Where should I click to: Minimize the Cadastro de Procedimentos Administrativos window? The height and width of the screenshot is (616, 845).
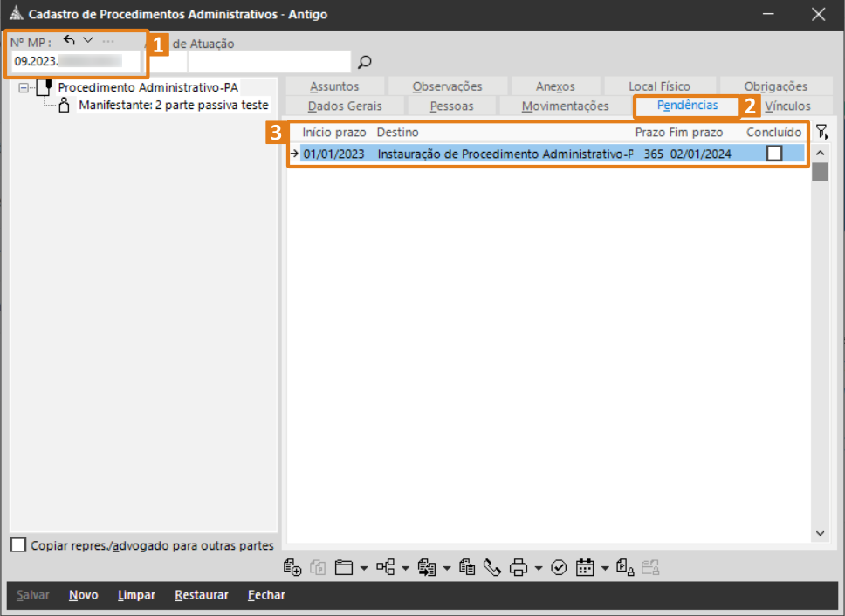click(x=768, y=14)
